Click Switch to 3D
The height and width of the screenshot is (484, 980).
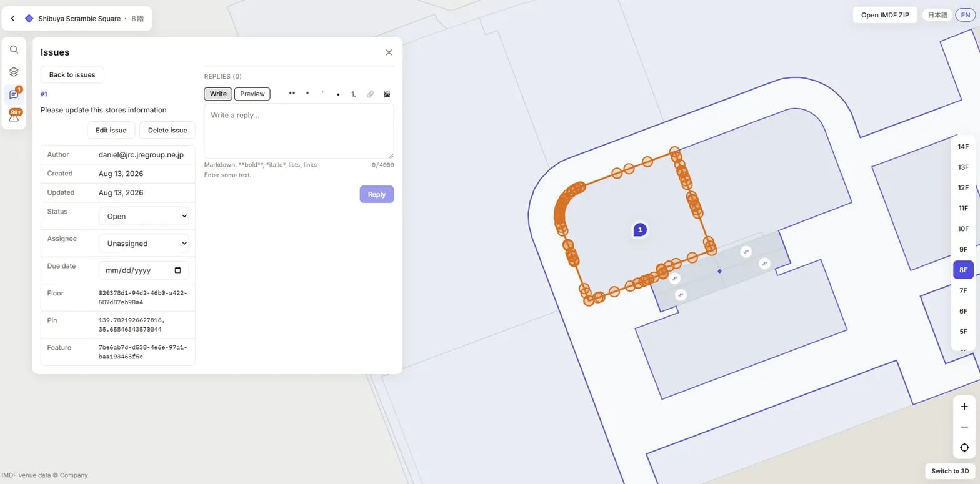click(950, 471)
